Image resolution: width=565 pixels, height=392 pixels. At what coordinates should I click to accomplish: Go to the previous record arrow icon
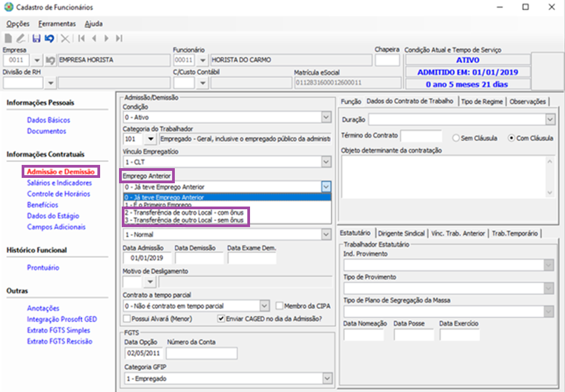point(94,38)
